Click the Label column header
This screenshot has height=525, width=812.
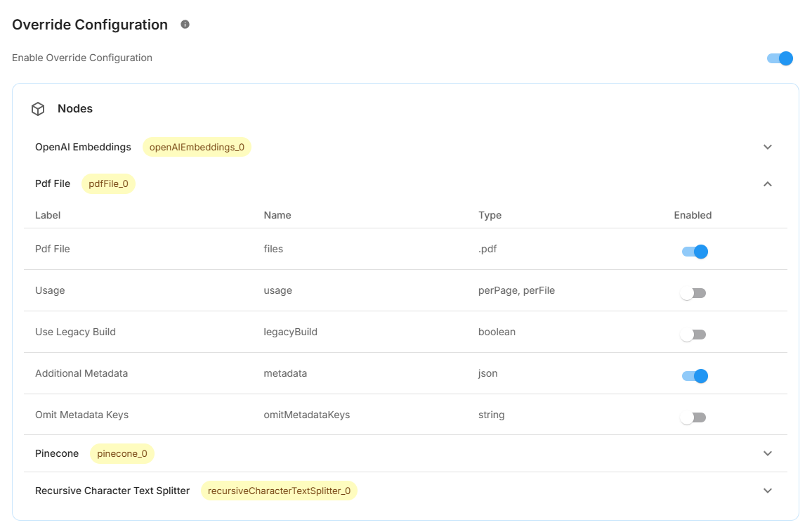click(48, 215)
